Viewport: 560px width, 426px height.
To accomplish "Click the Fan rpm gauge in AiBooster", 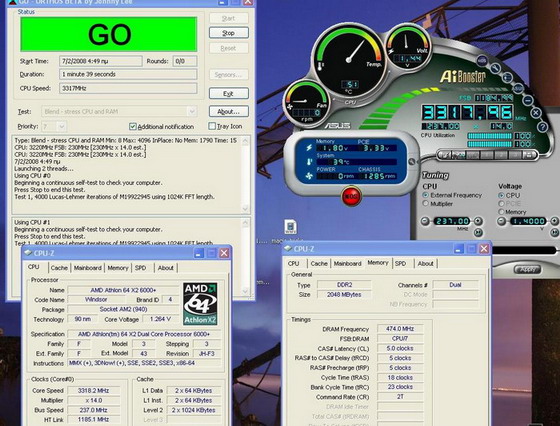I will [306, 103].
